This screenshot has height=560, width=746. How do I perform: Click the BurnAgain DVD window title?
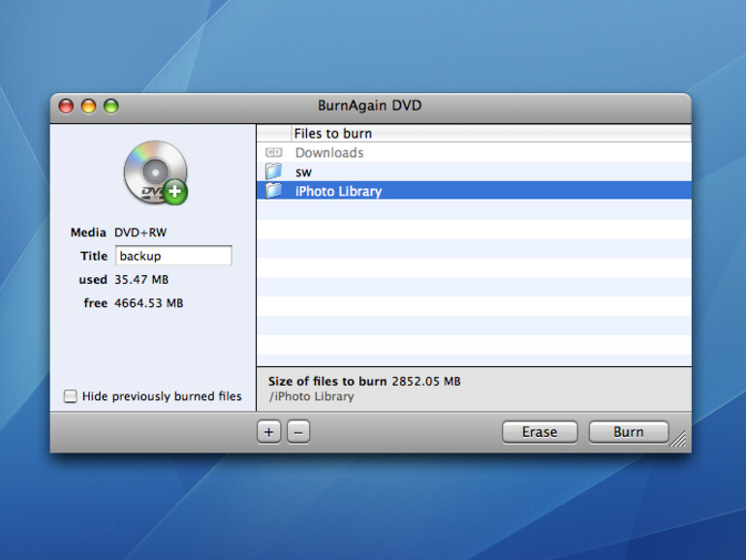tap(370, 106)
